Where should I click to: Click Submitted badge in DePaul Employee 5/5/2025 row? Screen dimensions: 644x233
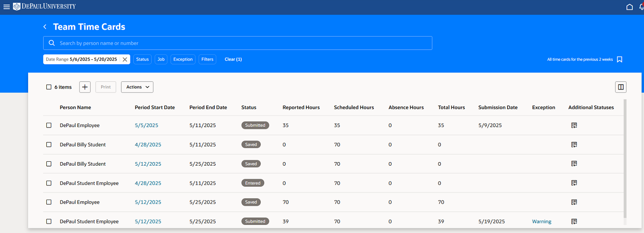(x=255, y=125)
